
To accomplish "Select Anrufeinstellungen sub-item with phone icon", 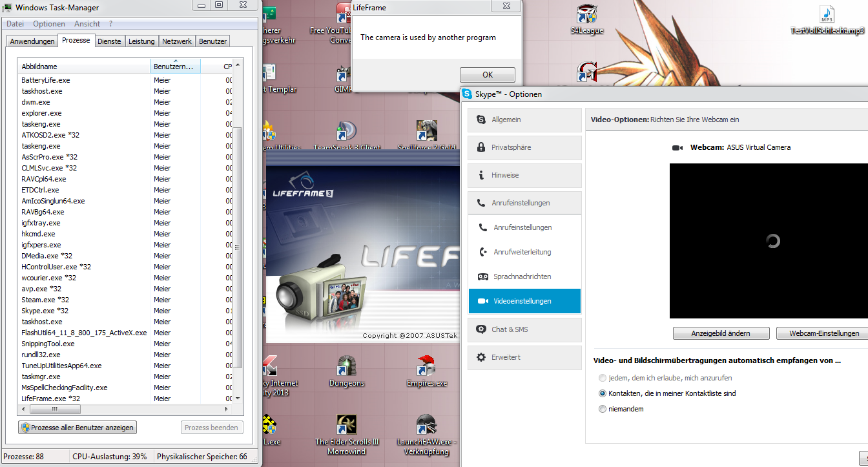I will click(x=524, y=227).
